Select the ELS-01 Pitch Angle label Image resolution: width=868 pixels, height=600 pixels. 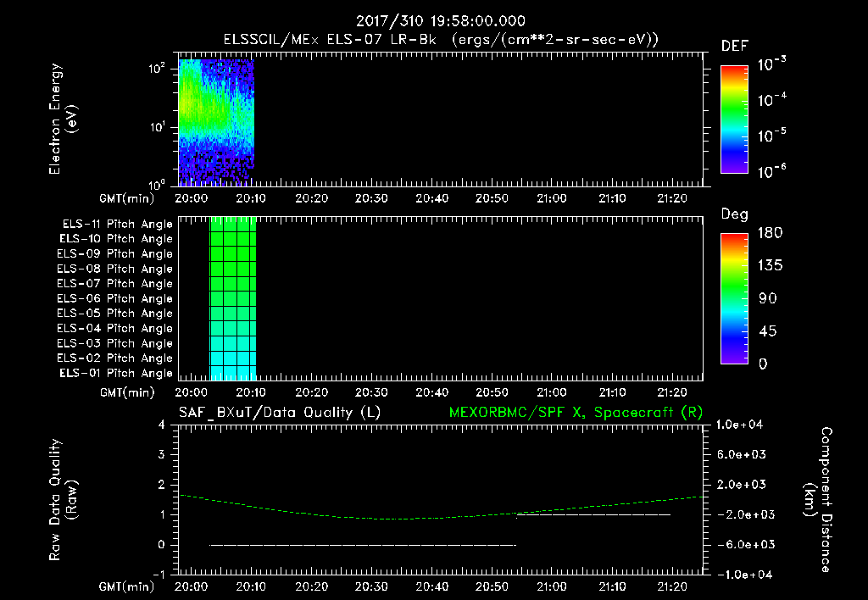coord(116,373)
